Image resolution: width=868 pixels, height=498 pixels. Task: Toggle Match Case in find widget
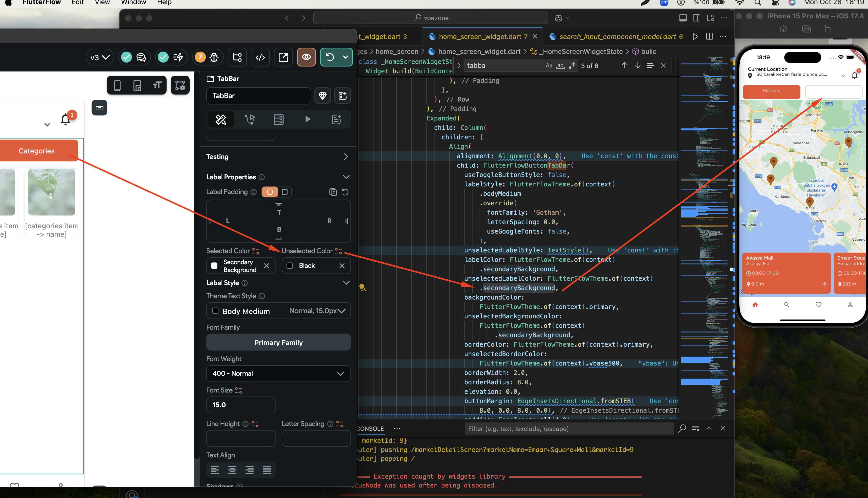(549, 66)
